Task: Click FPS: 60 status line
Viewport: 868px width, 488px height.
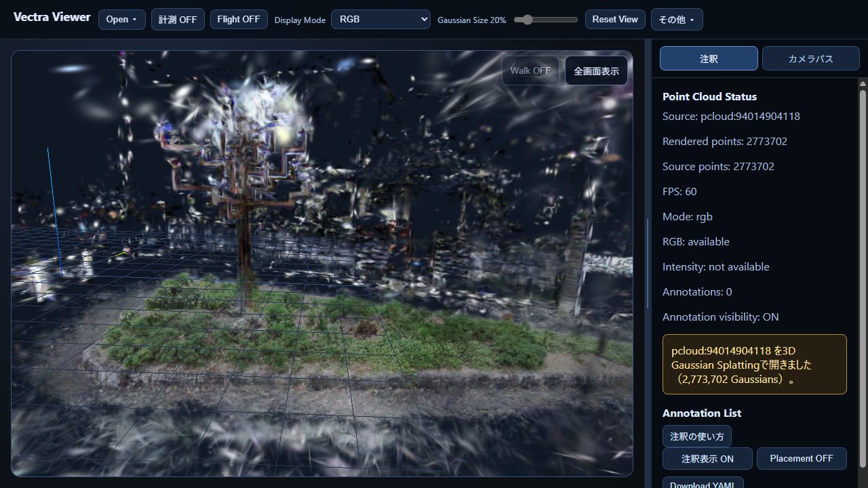Action: [679, 192]
